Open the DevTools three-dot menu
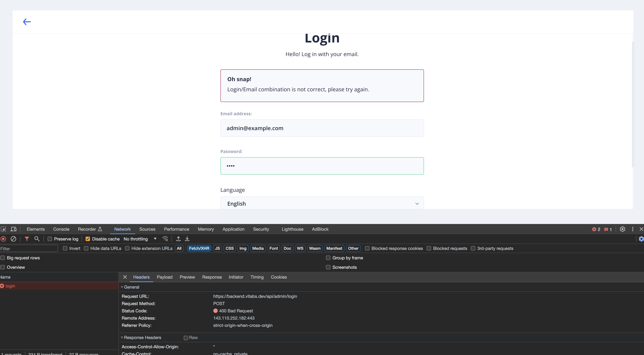This screenshot has width=644, height=355. (x=633, y=229)
